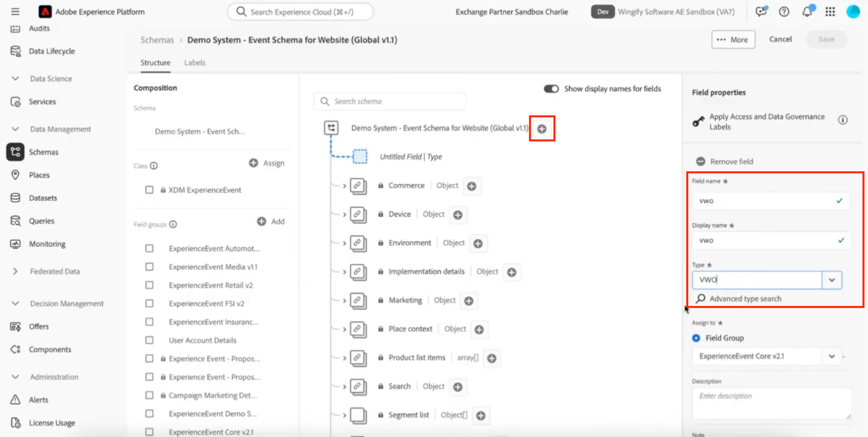Check the ExperienceEvent Media v1.1 checkbox

tap(149, 267)
